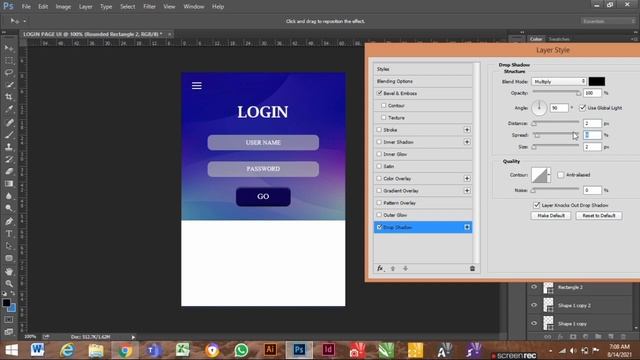This screenshot has height=360, width=640.
Task: Uncheck the Bevel & Emboss effect
Action: tap(380, 93)
